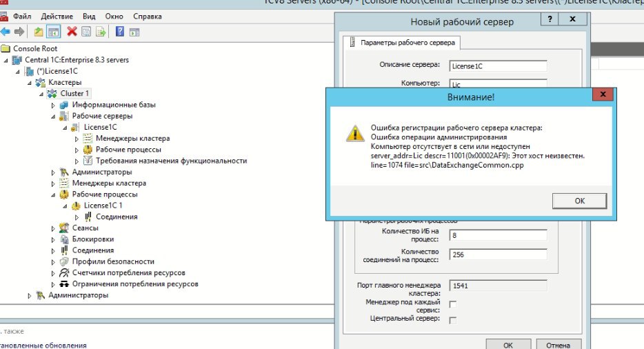The image size is (644, 349).
Task: Click the Show/Hide action pane icon
Action: point(134,32)
